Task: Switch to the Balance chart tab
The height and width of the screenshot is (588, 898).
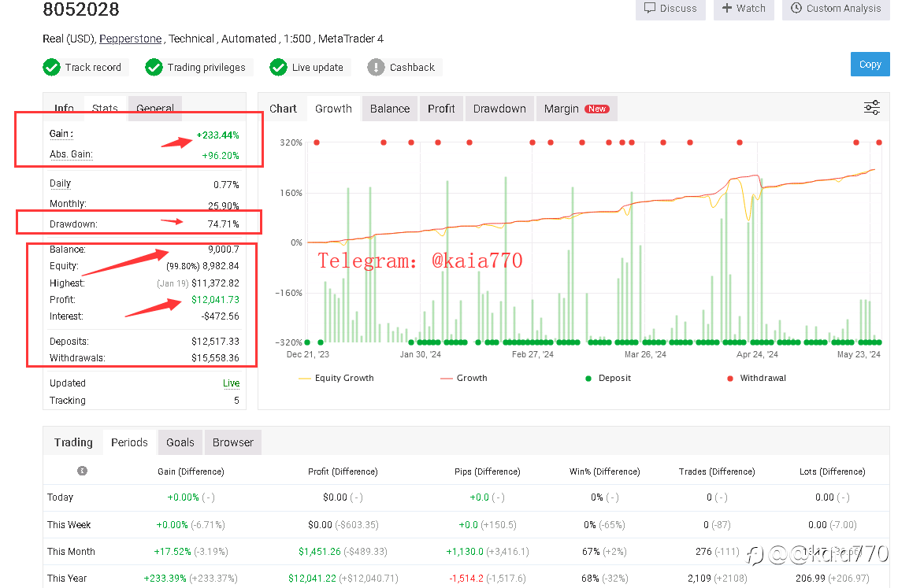Action: (x=390, y=109)
